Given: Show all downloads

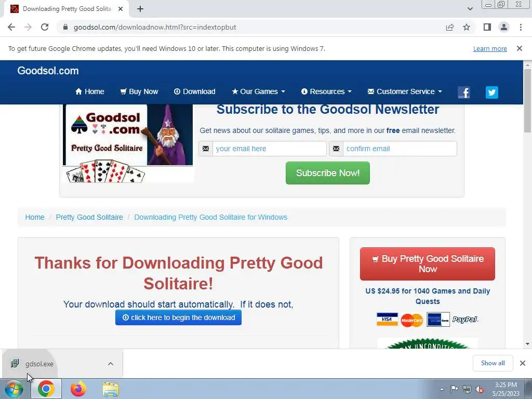Looking at the screenshot, I should 493,363.
